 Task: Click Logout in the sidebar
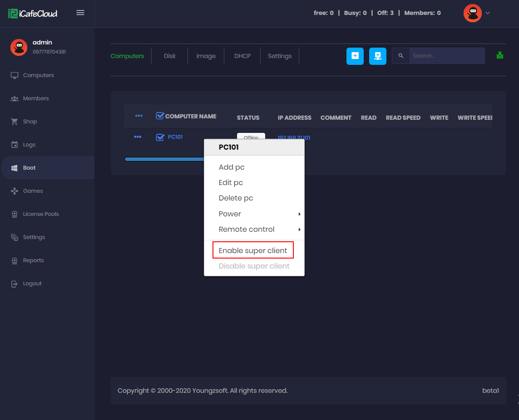tap(32, 283)
